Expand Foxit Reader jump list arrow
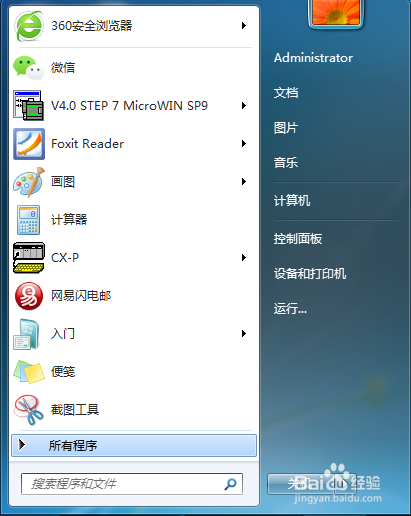 tap(244, 144)
